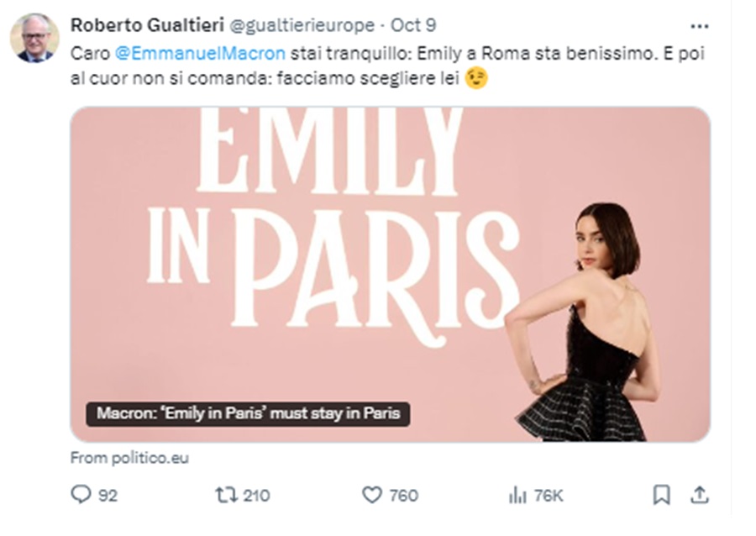Click the Macron 'Emily in Paris' headline caption
The height and width of the screenshot is (536, 756).
248,413
